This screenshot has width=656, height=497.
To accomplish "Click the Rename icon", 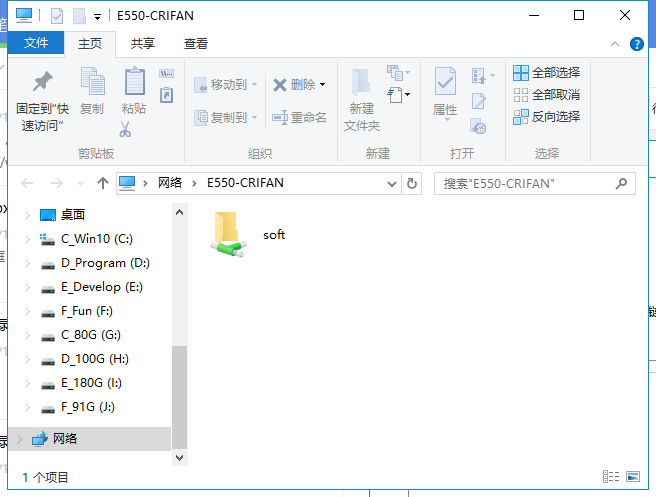I will point(280,118).
